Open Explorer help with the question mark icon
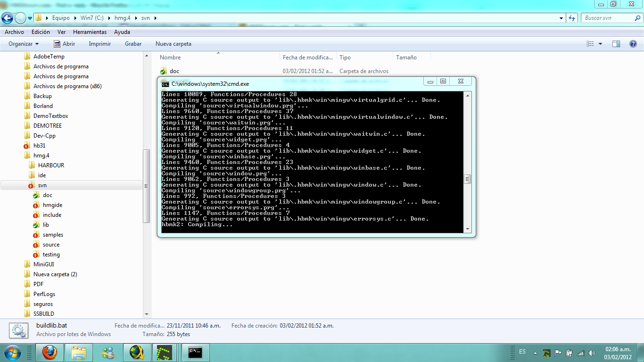Viewport: 644px width, 362px height. pos(633,44)
